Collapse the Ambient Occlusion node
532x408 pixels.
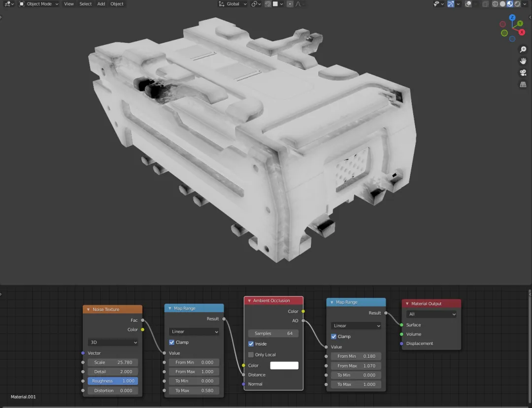(249, 301)
